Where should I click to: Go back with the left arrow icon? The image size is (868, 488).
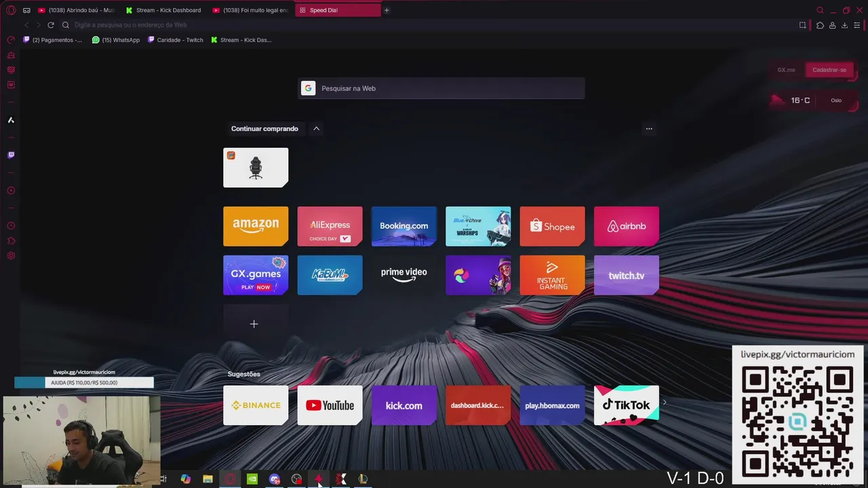tap(26, 25)
